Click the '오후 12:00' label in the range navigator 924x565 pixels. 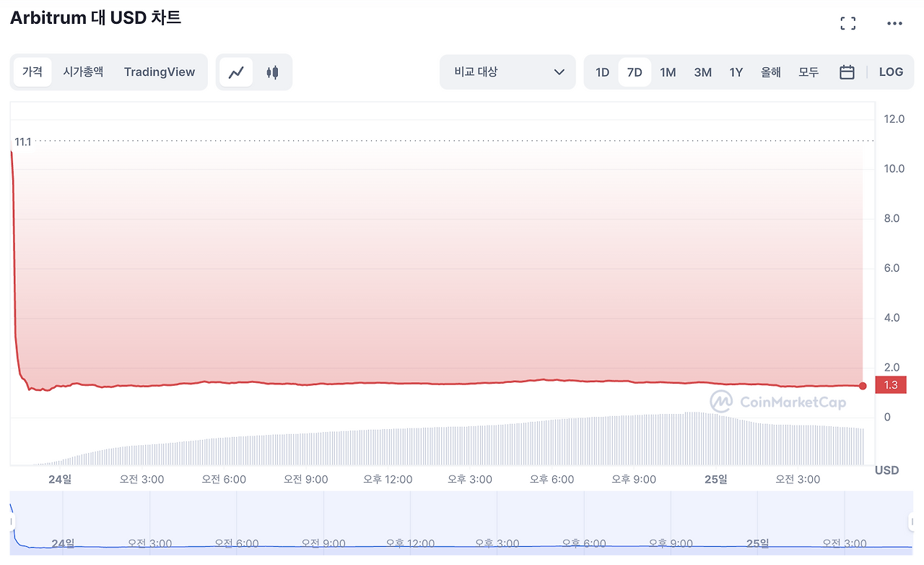[x=410, y=543]
